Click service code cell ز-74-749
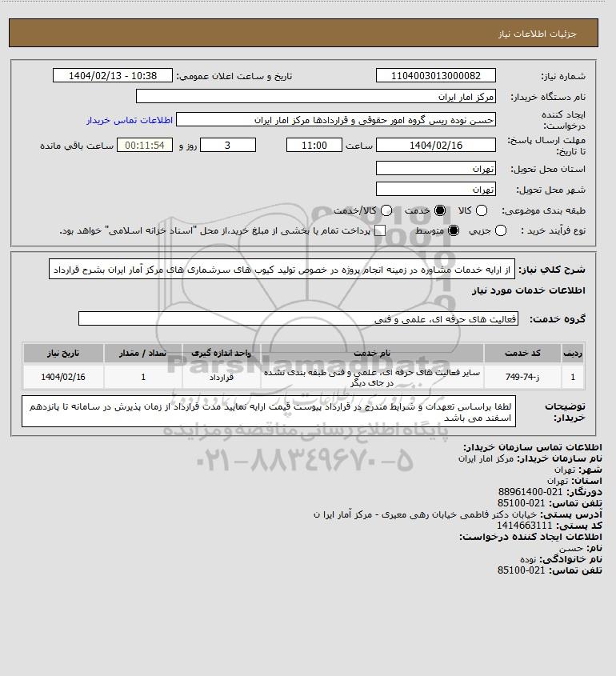Image resolution: width=616 pixels, height=676 pixels. tap(522, 377)
